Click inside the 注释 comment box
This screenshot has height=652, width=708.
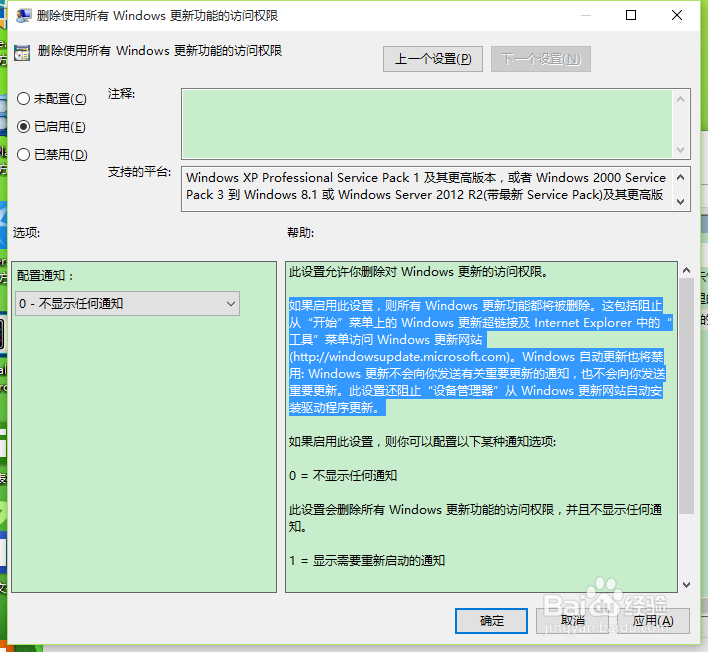tap(427, 124)
